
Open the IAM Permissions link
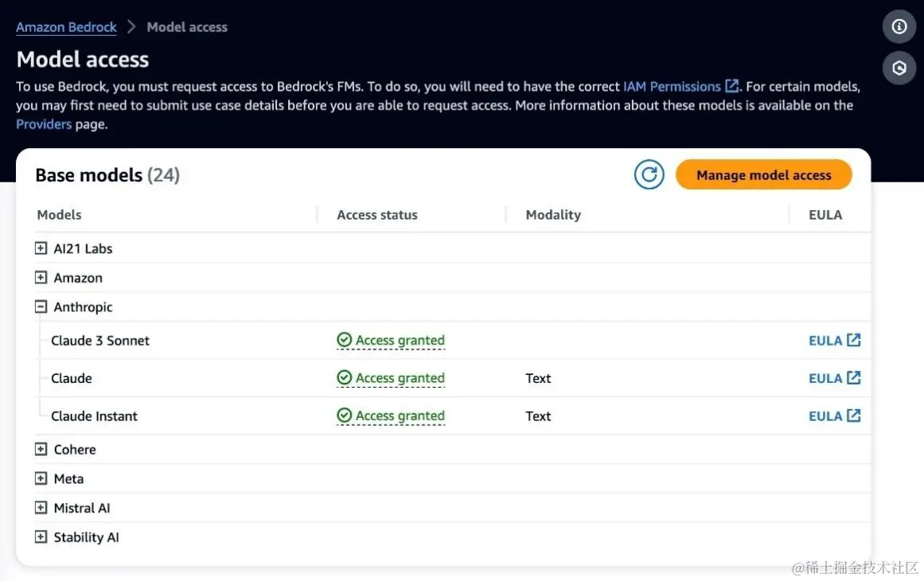coord(672,87)
